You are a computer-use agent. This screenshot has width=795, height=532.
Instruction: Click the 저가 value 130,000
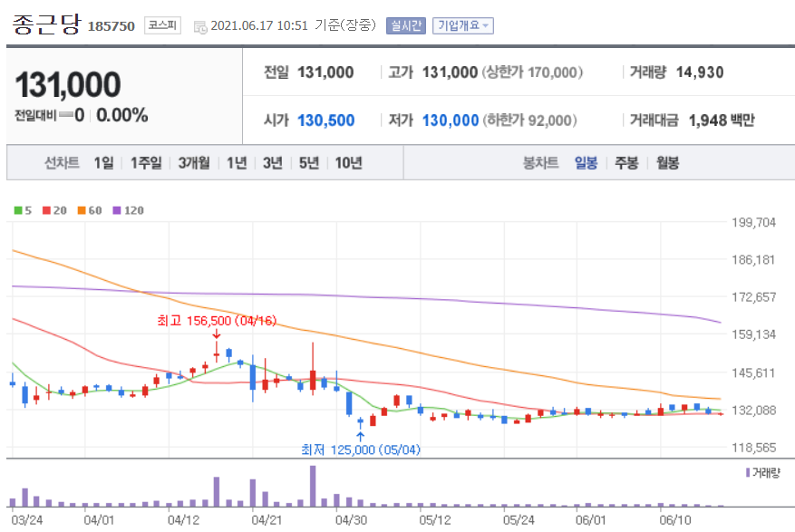click(x=451, y=121)
